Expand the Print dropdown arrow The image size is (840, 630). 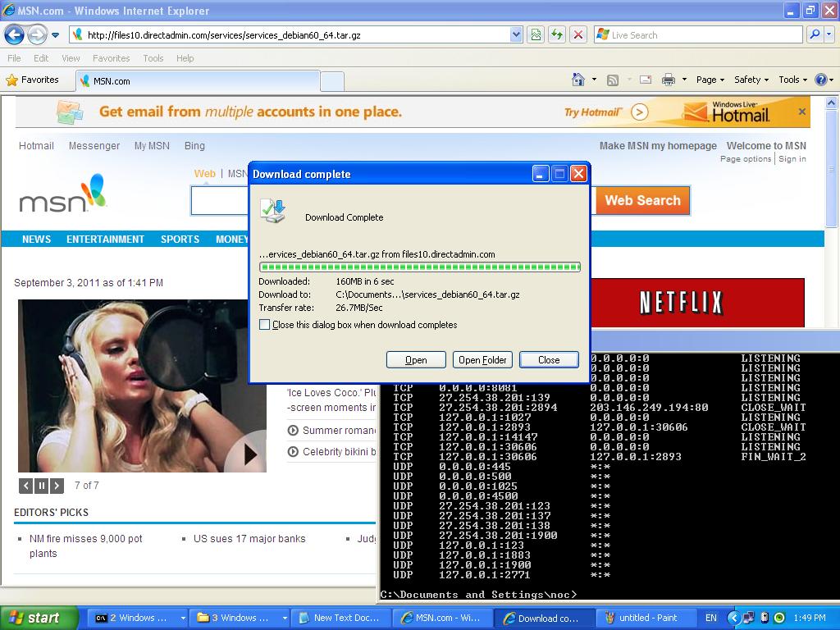click(684, 80)
